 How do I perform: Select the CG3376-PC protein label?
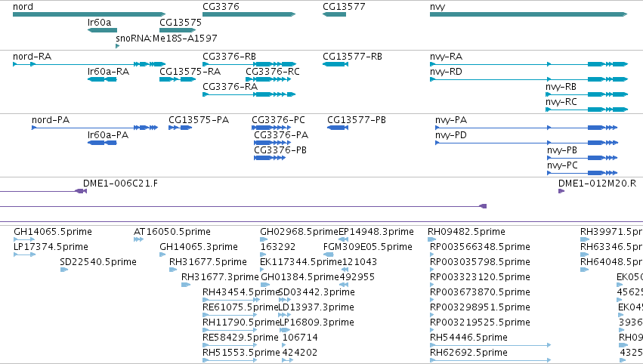(279, 120)
